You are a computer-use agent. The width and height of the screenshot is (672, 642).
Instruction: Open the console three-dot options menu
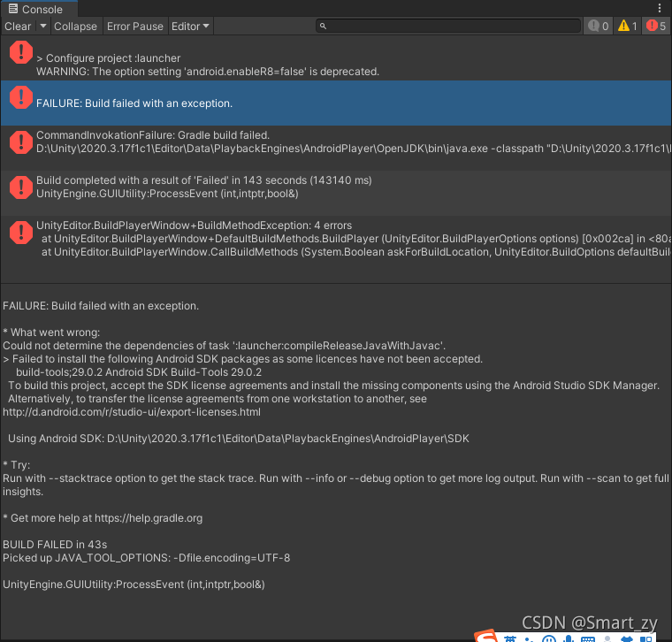click(x=660, y=8)
